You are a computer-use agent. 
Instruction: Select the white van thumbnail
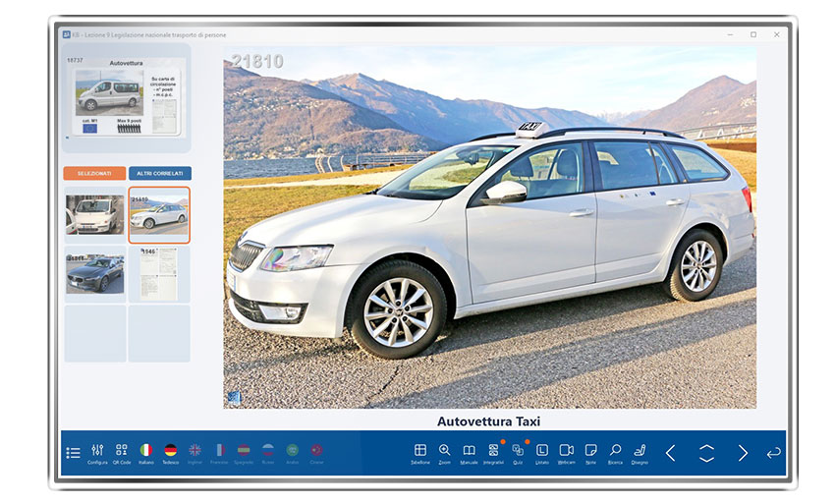pos(95,213)
